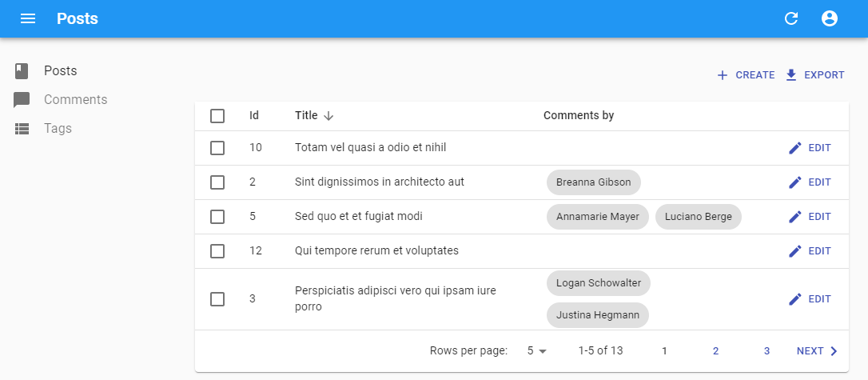Check the box for post id 2
Image resolution: width=868 pixels, height=380 pixels.
pos(217,182)
